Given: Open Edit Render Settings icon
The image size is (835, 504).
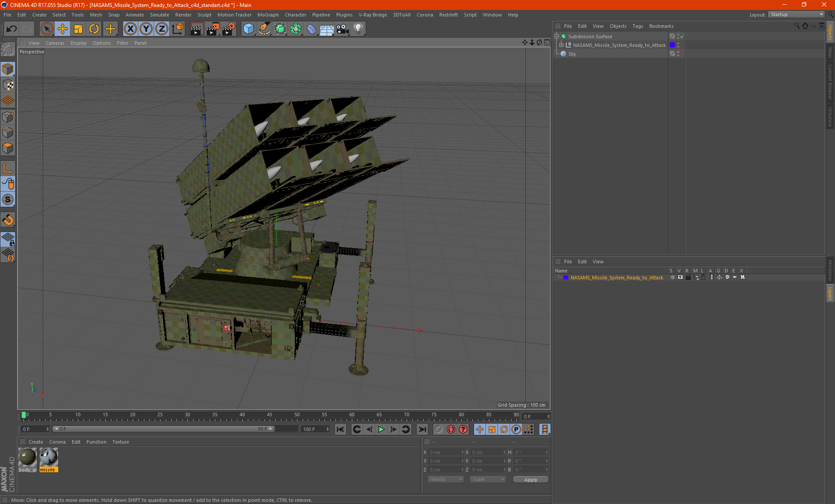Looking at the screenshot, I should pyautogui.click(x=229, y=29).
